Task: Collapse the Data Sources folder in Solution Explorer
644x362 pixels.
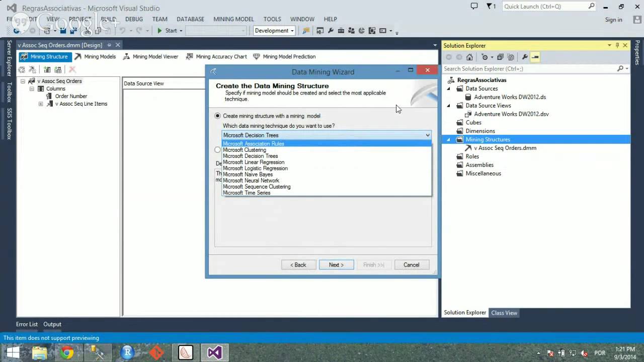Action: tap(449, 88)
